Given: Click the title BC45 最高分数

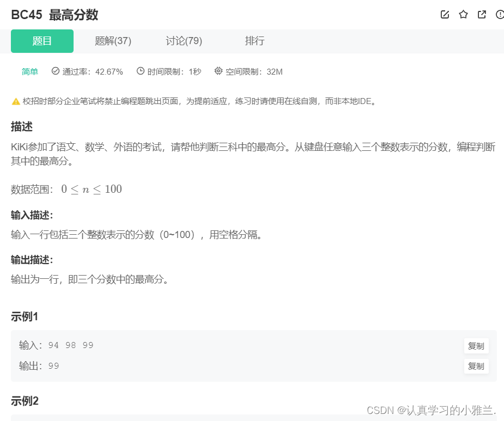Looking at the screenshot, I should (x=54, y=15).
